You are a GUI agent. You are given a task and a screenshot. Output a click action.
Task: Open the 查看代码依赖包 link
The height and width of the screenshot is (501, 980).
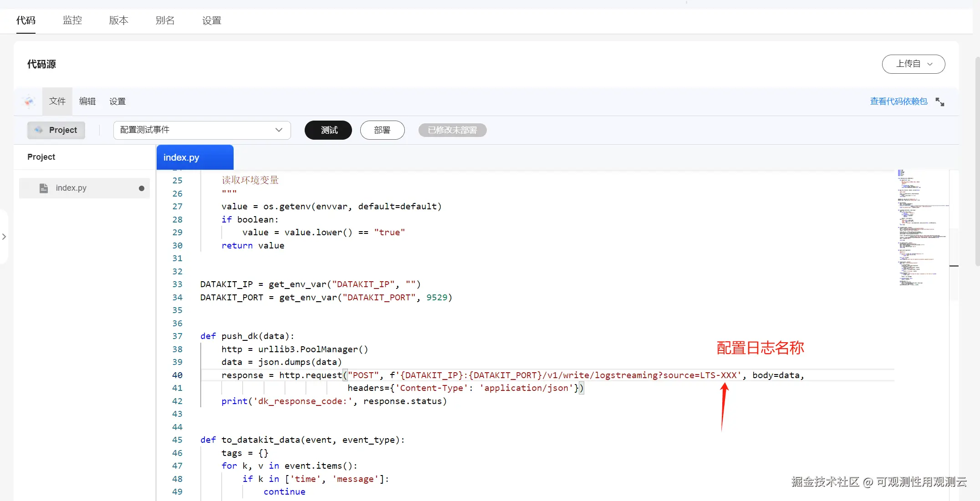(x=898, y=101)
